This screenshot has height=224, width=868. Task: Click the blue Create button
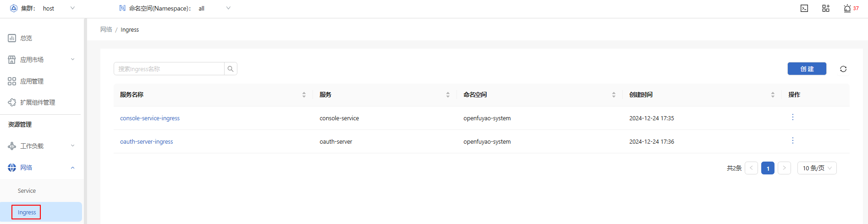pyautogui.click(x=807, y=69)
